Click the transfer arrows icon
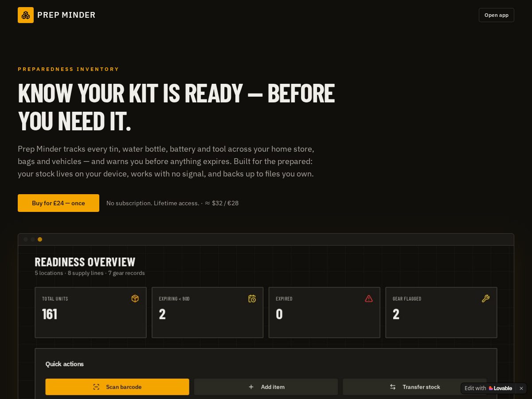532x399 pixels. (393, 387)
